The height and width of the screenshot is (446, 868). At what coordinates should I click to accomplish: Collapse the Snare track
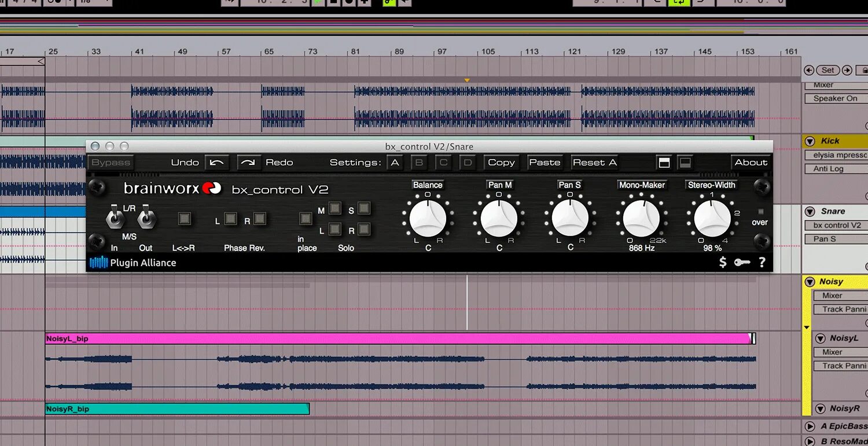coord(810,211)
